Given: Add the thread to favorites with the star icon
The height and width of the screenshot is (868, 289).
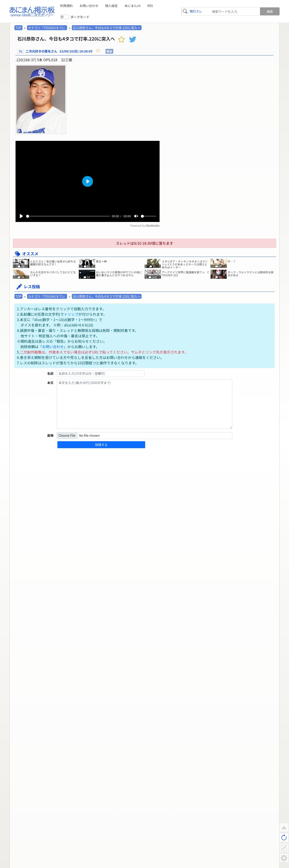Looking at the screenshot, I should [x=122, y=39].
